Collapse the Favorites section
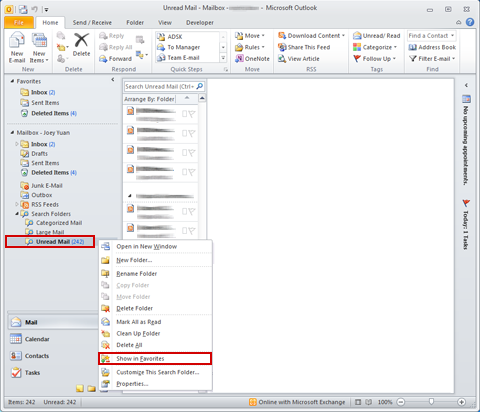Viewport: 480px width, 412px height. pyautogui.click(x=12, y=81)
